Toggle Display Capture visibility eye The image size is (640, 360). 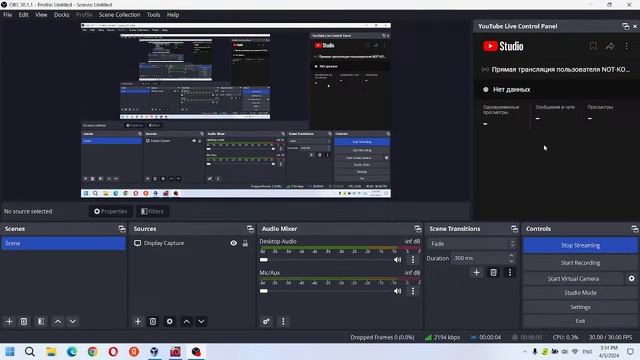(233, 243)
